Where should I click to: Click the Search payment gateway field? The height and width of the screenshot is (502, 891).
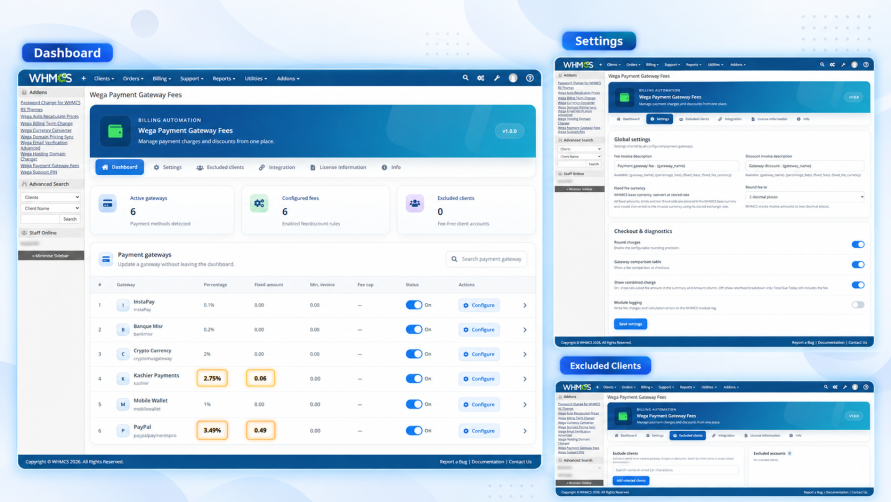pos(486,259)
